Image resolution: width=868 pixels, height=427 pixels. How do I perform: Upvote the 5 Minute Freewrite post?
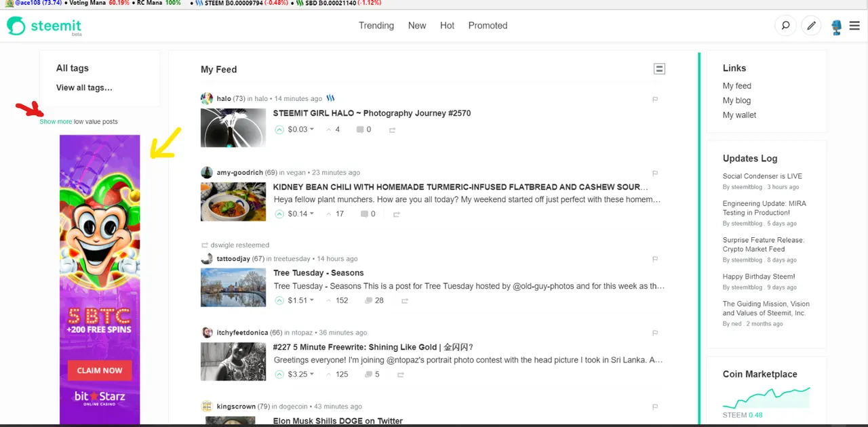pyautogui.click(x=279, y=374)
